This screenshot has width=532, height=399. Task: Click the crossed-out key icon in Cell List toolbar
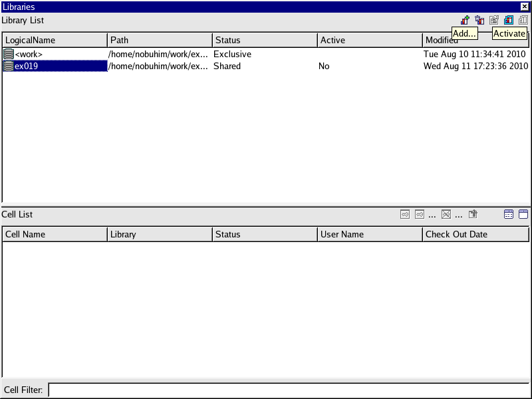(446, 214)
